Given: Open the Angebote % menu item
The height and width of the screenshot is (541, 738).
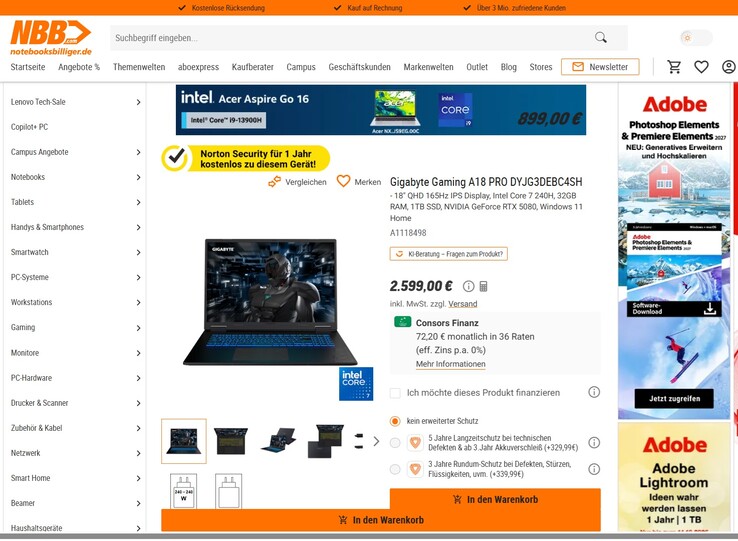Looking at the screenshot, I should pyautogui.click(x=79, y=67).
